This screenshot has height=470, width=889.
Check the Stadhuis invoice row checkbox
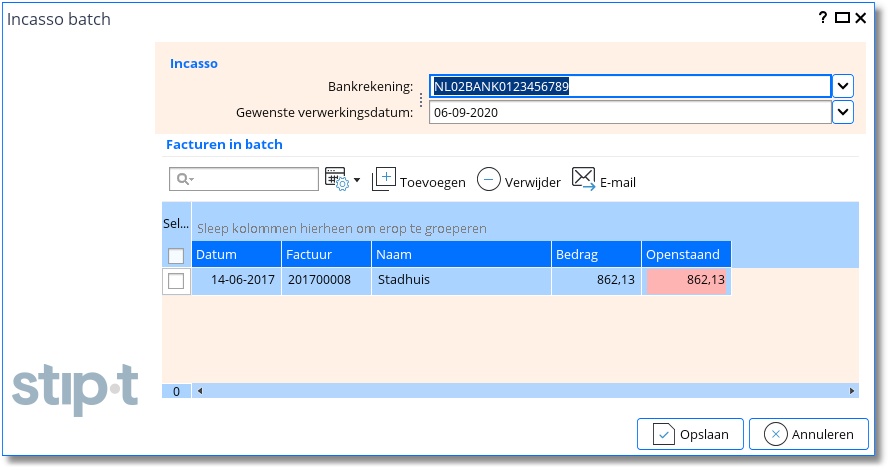point(176,281)
